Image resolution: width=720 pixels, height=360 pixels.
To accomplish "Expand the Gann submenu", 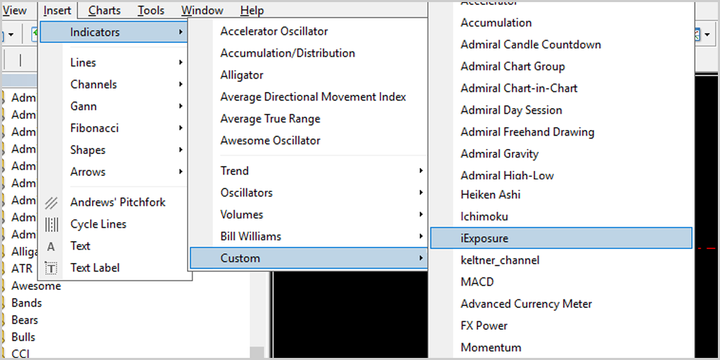I will click(113, 106).
